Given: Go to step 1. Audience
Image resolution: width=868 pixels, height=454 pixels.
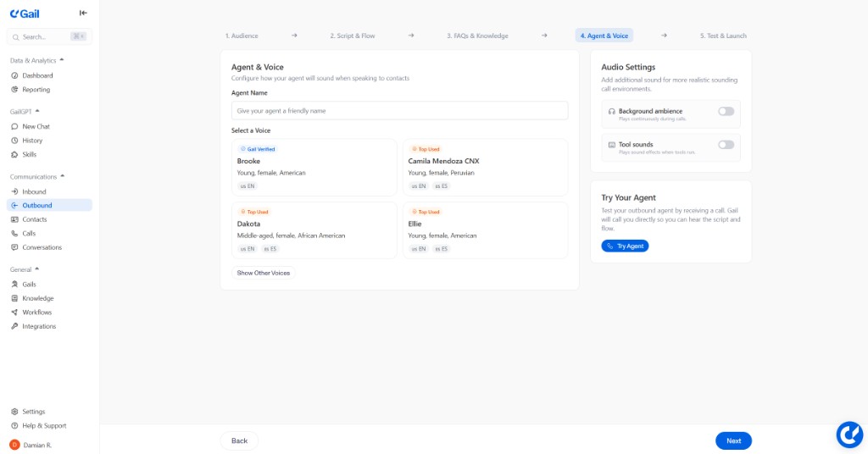Looking at the screenshot, I should click(242, 36).
